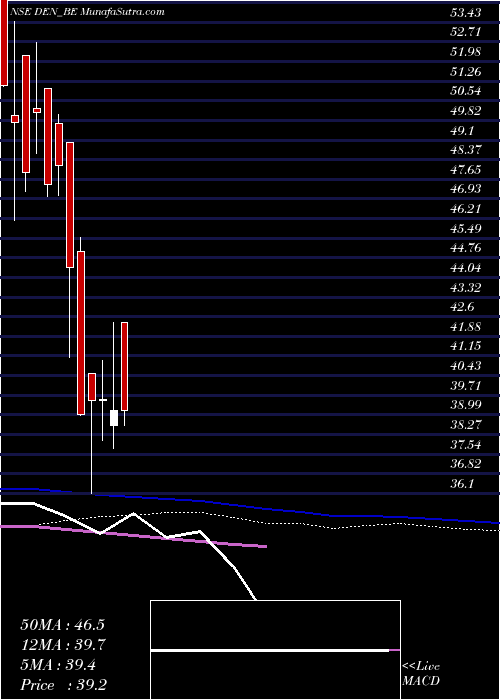The width and height of the screenshot is (500, 700).
Task: Select the 36.82 price axis label
Action: pyautogui.click(x=465, y=464)
